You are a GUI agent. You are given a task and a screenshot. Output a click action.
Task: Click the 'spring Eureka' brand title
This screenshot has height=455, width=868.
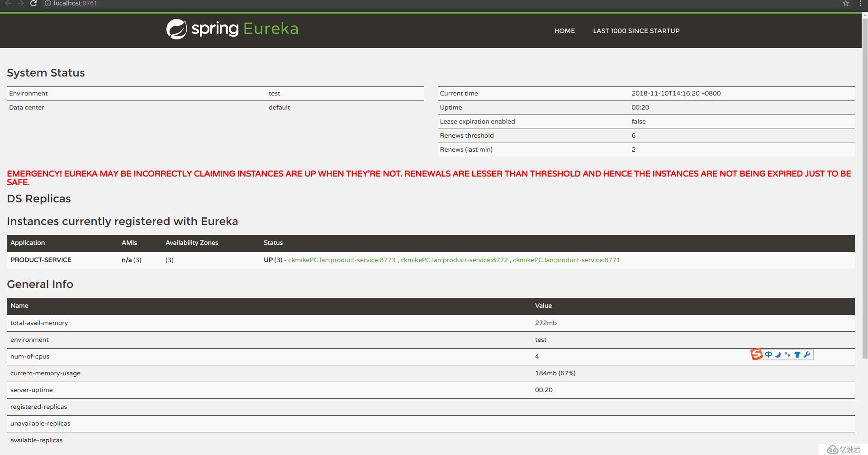[x=245, y=29]
